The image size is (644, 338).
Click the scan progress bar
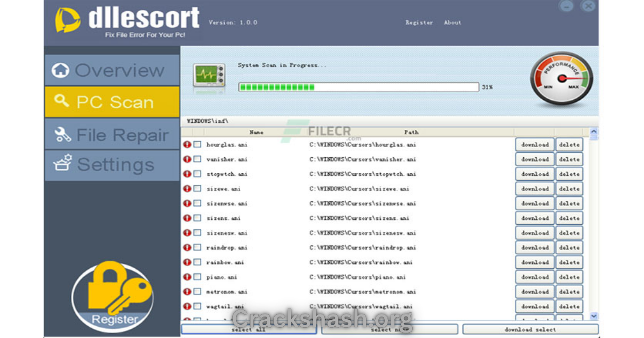pos(358,87)
